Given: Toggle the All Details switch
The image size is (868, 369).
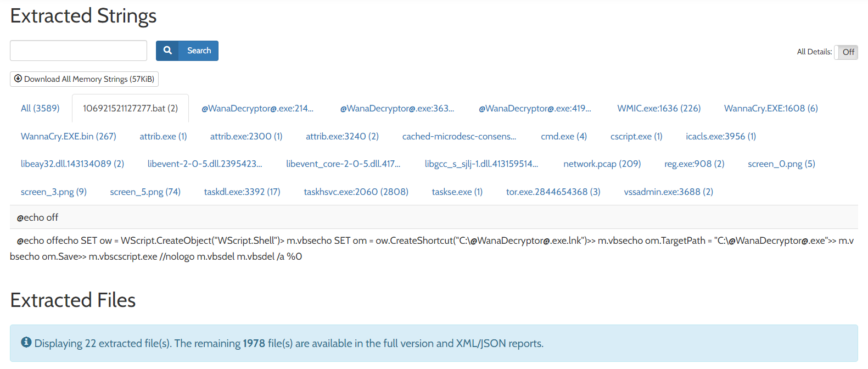Looking at the screenshot, I should click(x=846, y=52).
